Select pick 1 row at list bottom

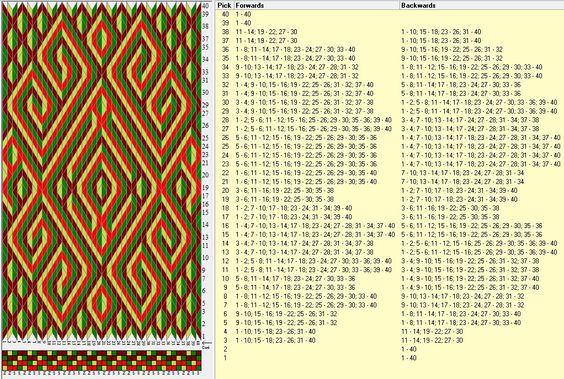[x=390, y=358]
